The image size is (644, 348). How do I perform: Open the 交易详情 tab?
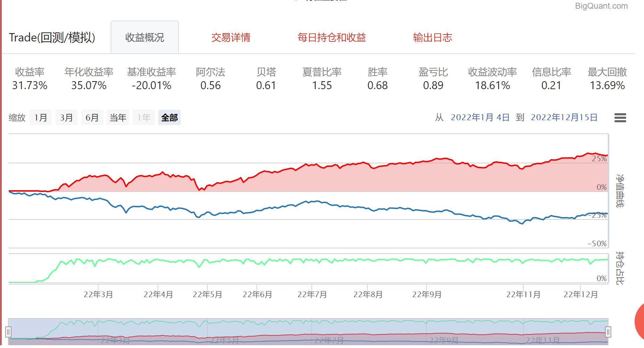[231, 38]
